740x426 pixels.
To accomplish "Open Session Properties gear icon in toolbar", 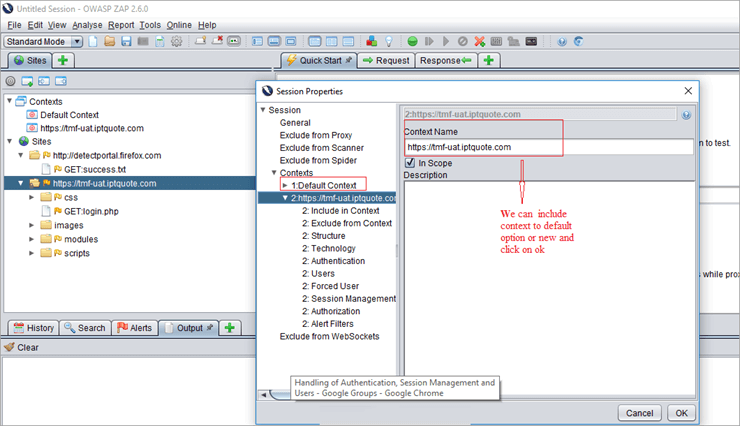I will [x=177, y=42].
